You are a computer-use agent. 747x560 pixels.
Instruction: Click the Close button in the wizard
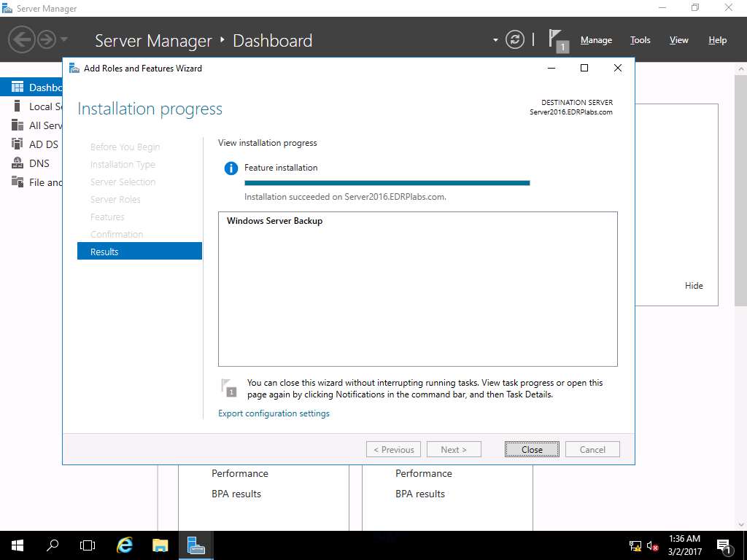(532, 449)
